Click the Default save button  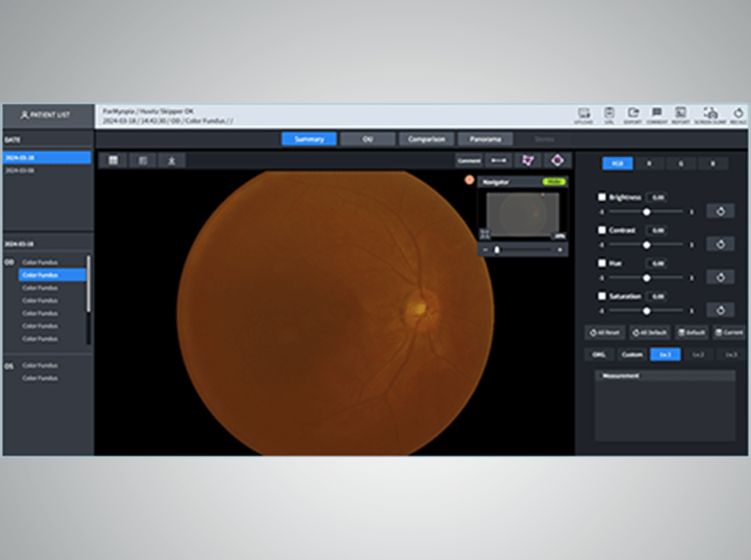(x=692, y=333)
